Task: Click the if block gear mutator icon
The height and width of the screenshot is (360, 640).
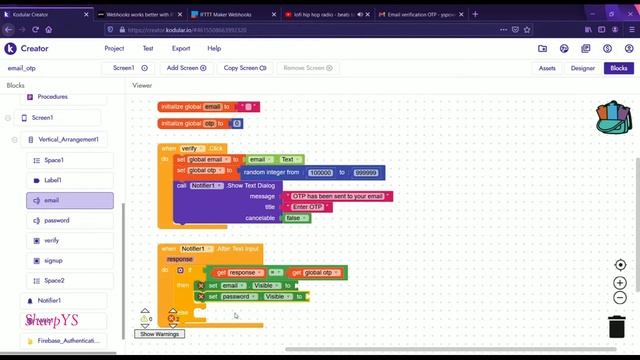Action: click(180, 270)
